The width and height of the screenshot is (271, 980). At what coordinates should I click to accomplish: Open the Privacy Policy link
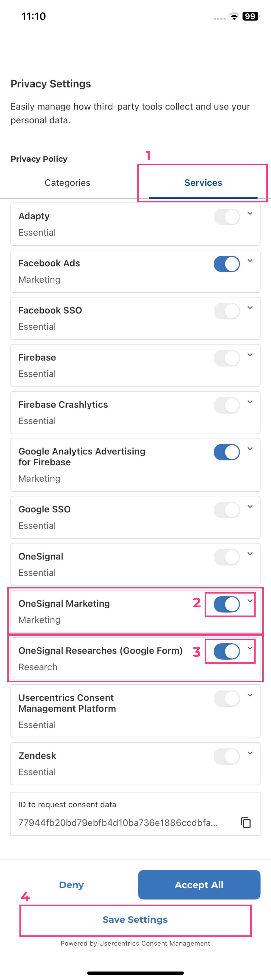point(39,159)
